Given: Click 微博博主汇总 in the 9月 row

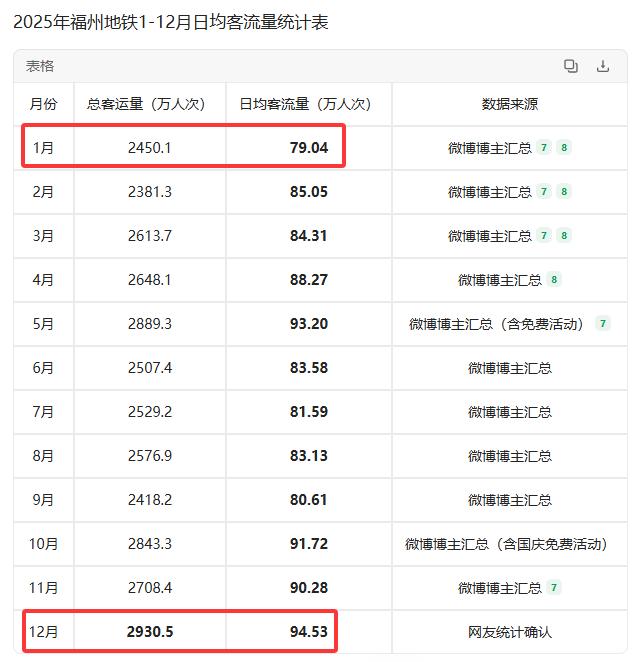Looking at the screenshot, I should [510, 500].
